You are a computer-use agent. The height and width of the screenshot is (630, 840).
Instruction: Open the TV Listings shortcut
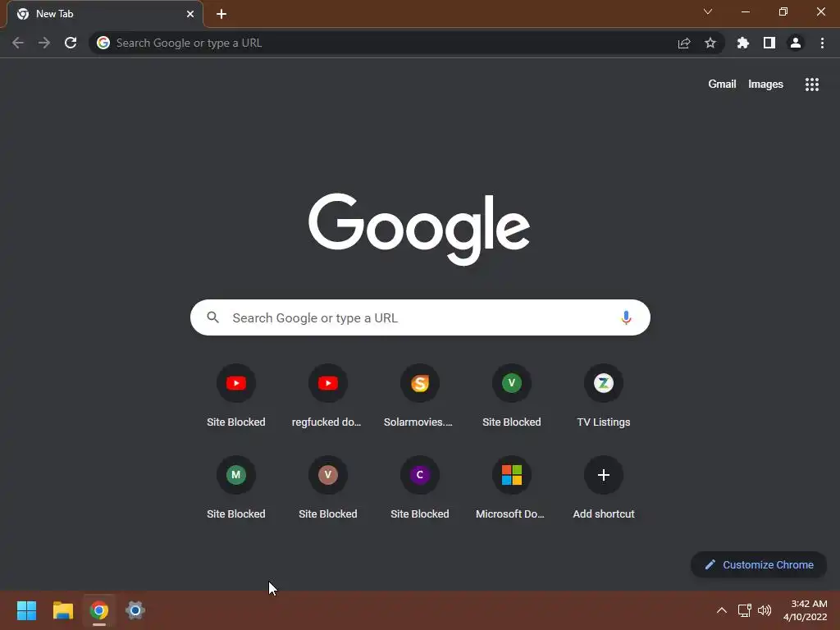point(603,396)
